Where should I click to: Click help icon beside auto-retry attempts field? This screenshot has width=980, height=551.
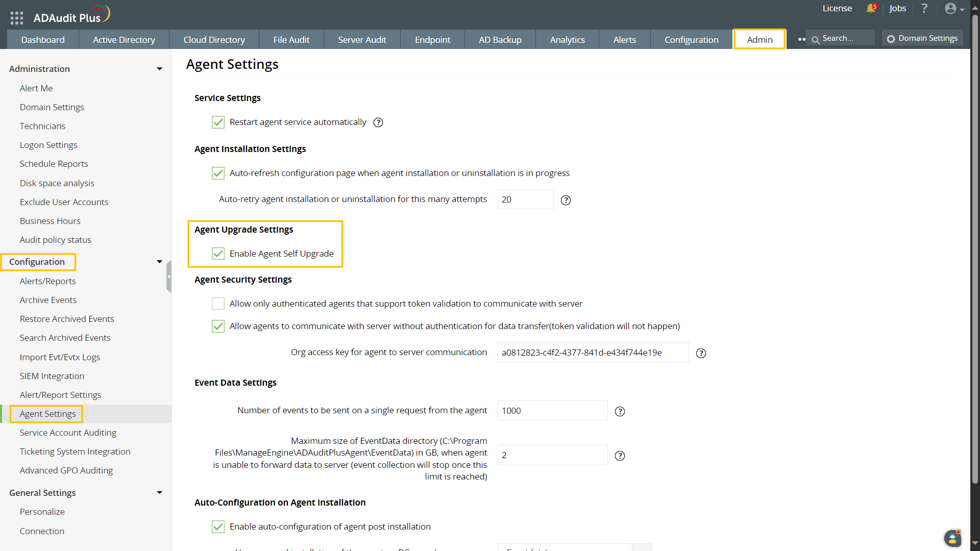tap(566, 200)
